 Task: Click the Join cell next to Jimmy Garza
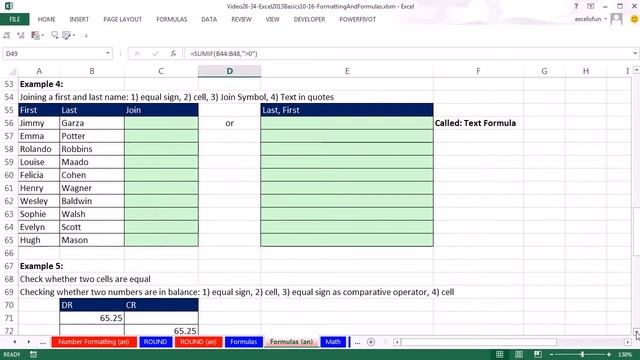coord(161,123)
